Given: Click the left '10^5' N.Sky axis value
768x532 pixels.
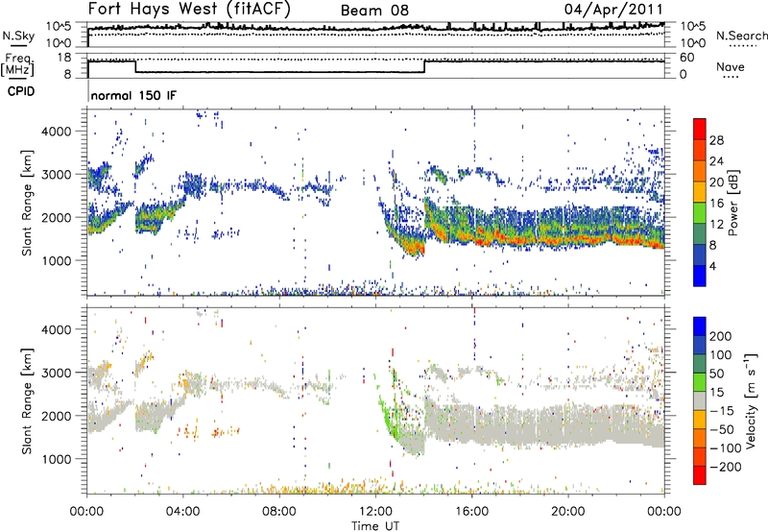Looking at the screenshot, I should coord(60,26).
